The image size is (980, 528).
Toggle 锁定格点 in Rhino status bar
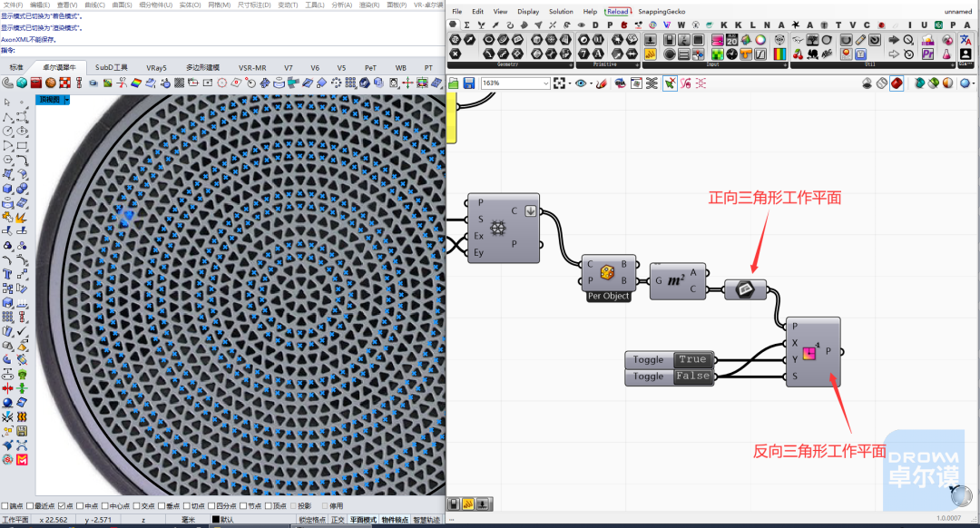[312, 520]
